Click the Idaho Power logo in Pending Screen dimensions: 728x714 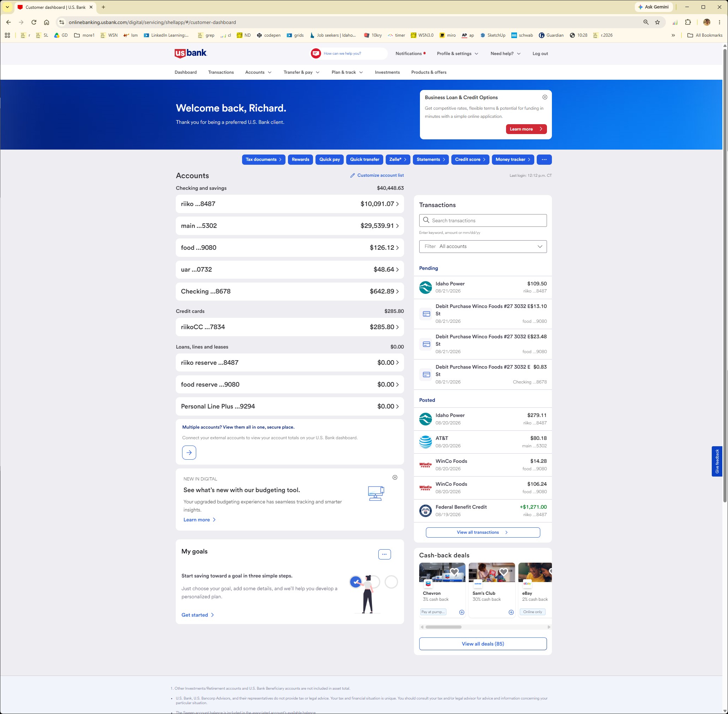coord(425,287)
